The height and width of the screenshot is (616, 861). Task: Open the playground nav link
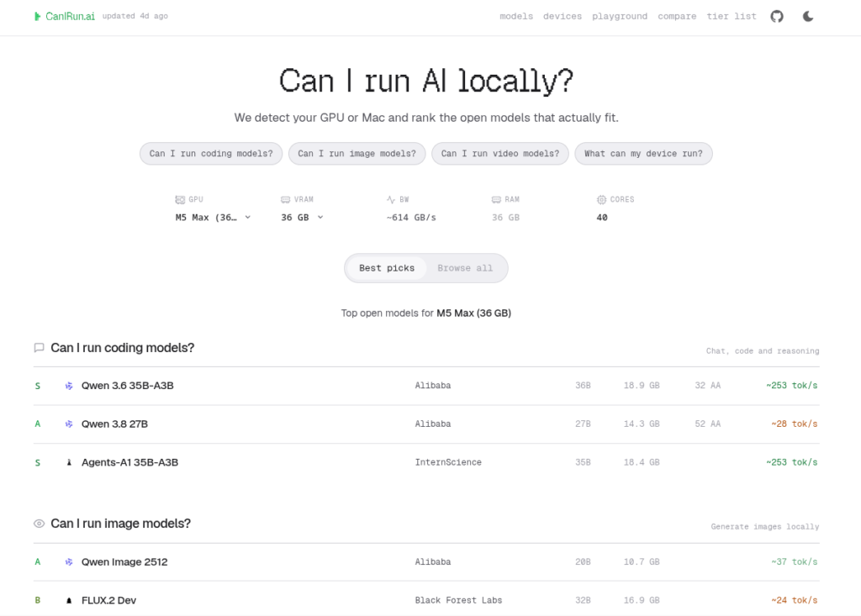[x=620, y=17]
